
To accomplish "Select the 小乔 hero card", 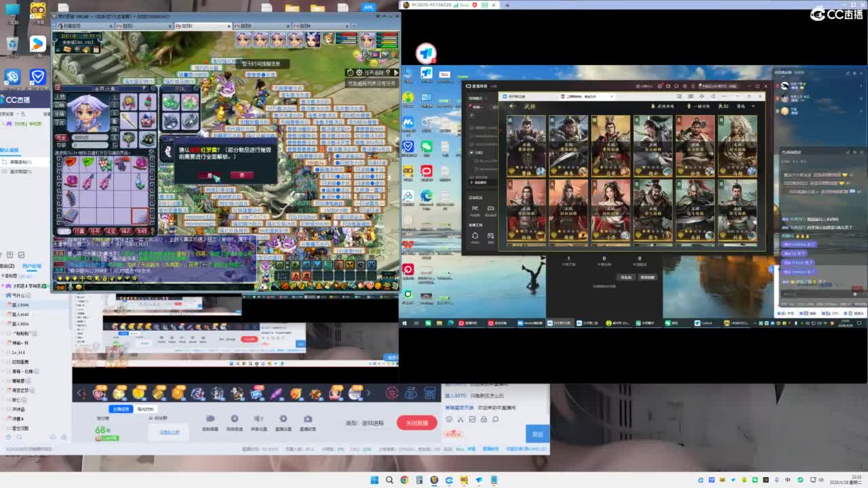I will pos(610,210).
